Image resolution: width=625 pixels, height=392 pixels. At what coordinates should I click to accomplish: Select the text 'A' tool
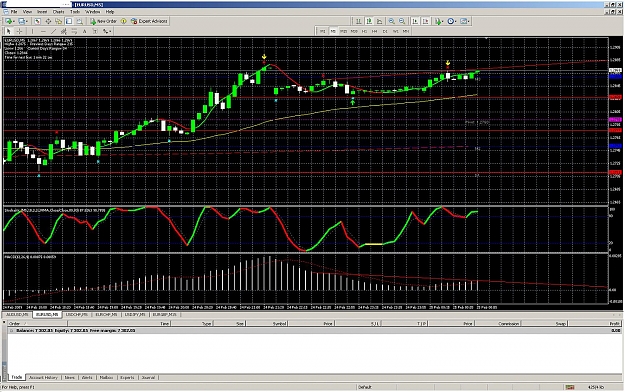point(85,31)
